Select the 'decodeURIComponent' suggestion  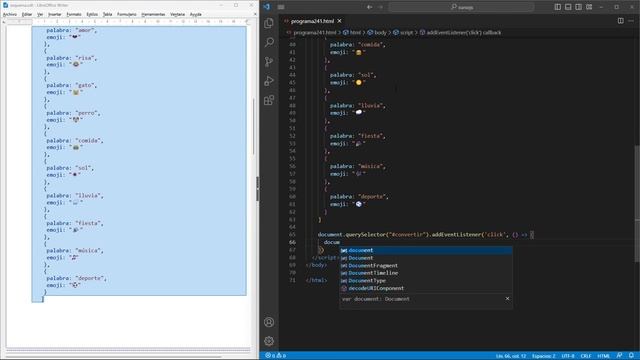coord(426,288)
